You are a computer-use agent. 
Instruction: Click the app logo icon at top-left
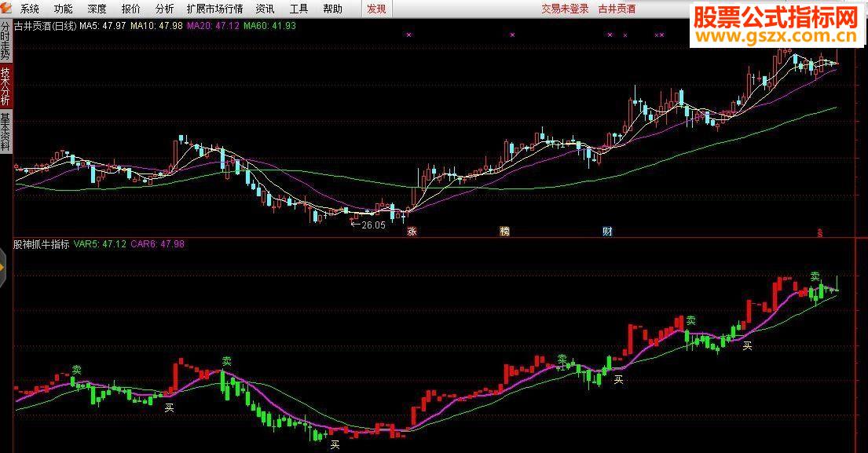[6, 8]
